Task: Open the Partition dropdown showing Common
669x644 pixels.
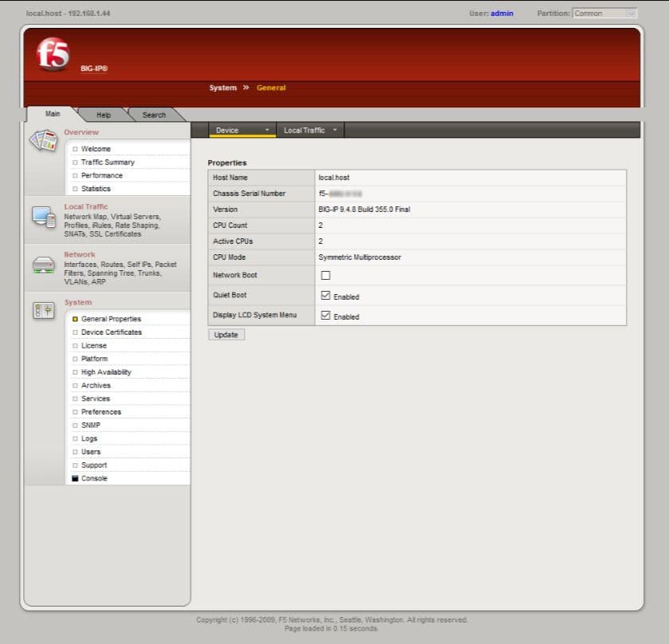Action: pos(604,13)
